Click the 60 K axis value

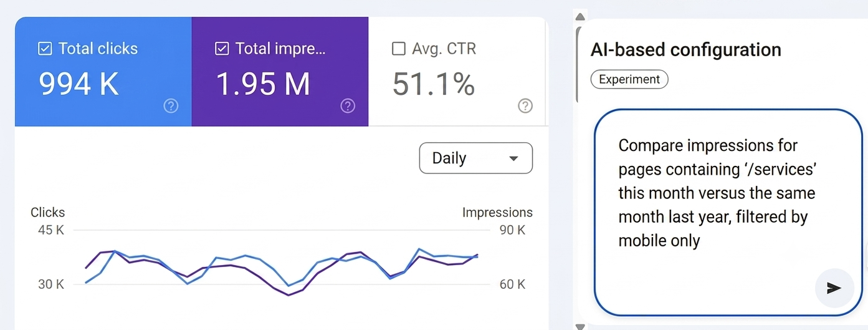512,284
